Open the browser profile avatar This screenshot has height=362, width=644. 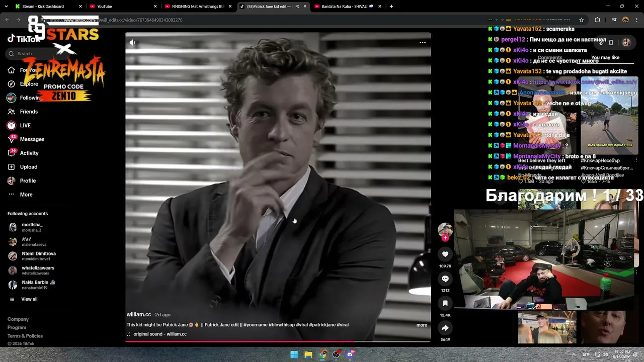626,20
